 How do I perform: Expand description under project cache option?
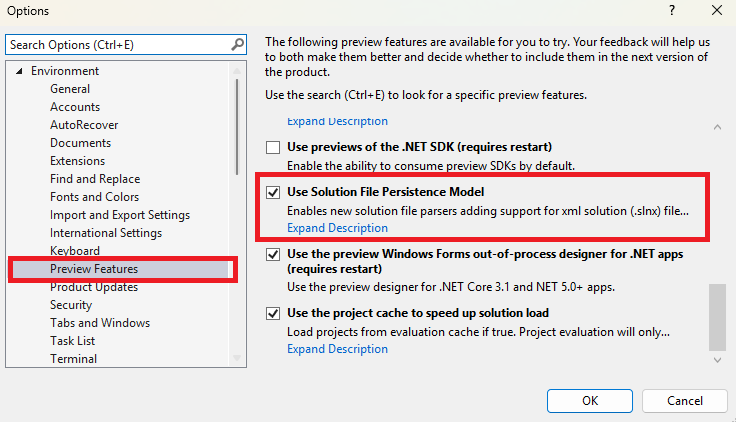(337, 349)
